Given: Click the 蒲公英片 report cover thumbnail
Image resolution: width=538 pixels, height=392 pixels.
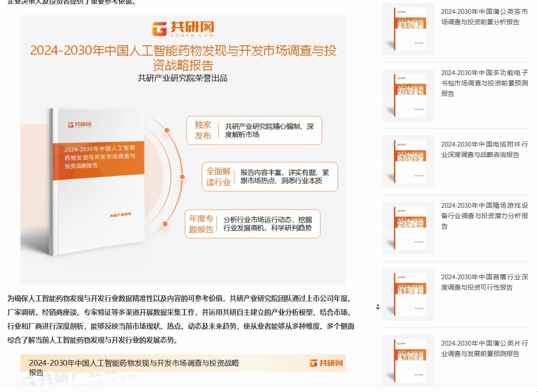Looking at the screenshot, I should [x=408, y=361].
